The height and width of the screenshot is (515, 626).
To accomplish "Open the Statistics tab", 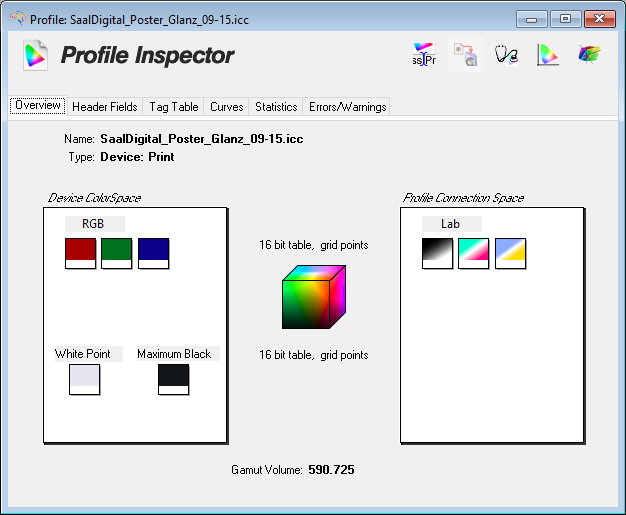I will 276,107.
